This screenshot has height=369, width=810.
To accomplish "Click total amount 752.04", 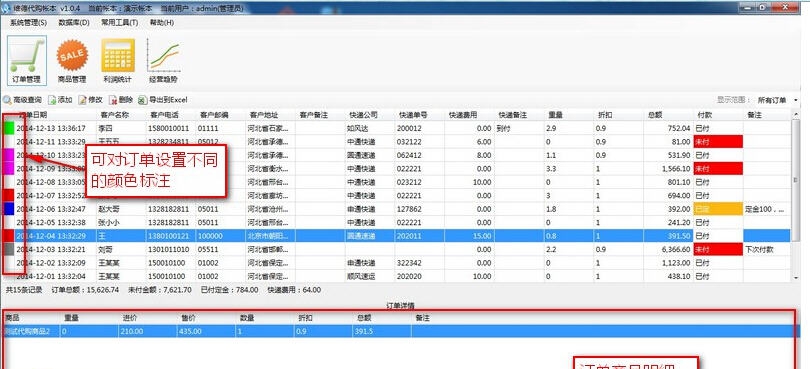I will click(678, 128).
